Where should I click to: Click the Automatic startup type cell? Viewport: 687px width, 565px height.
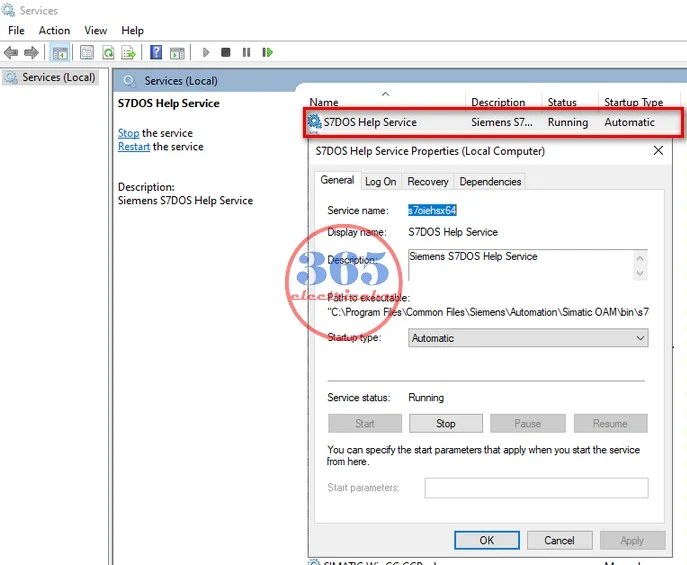click(x=630, y=122)
